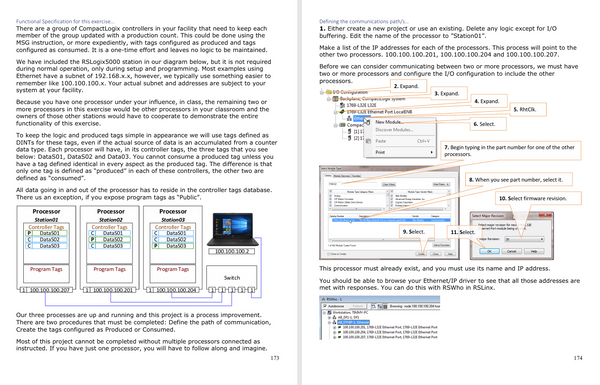The width and height of the screenshot is (600, 385).
Task: Click the RSWho title bar network icon
Action: tap(323, 299)
